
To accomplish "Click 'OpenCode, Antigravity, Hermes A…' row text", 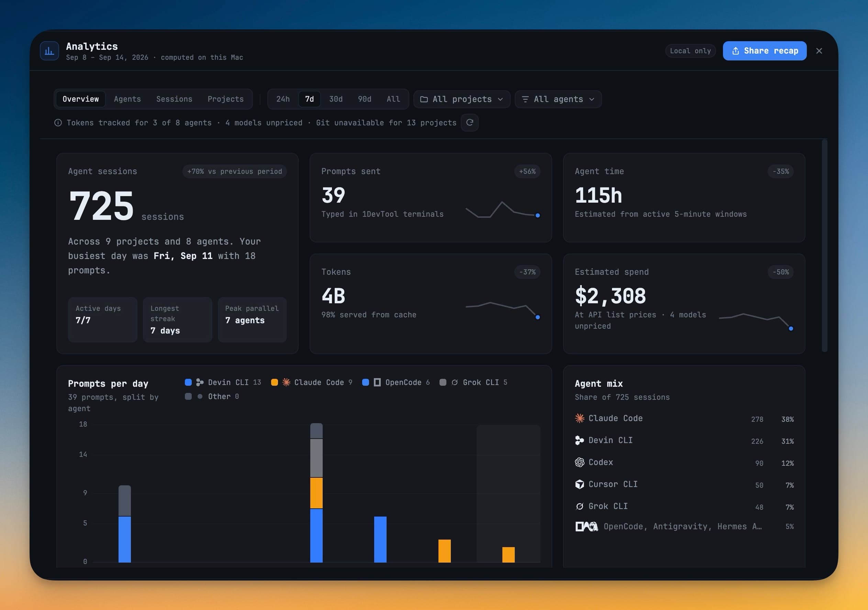I will coord(683,527).
